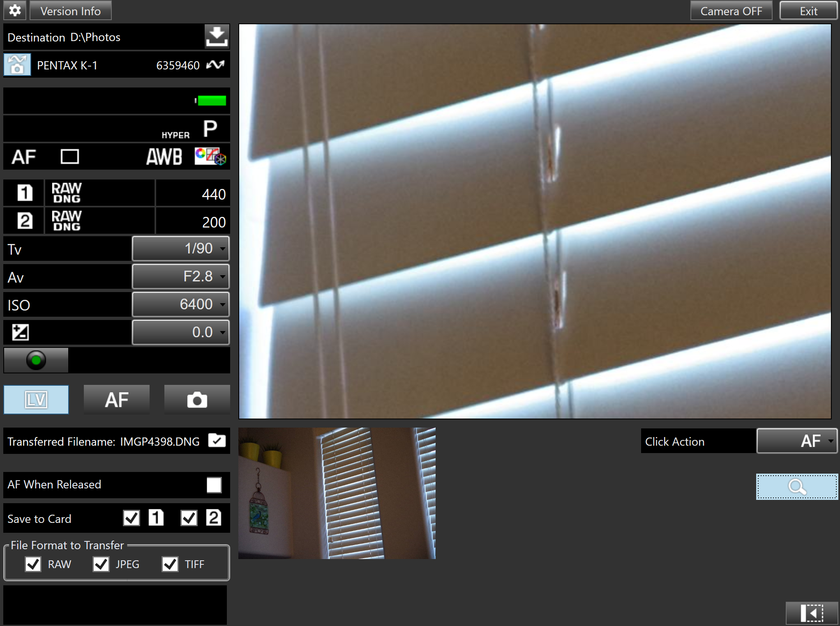Click the SD card slot 2 icon
This screenshot has height=626, width=840.
[x=25, y=221]
